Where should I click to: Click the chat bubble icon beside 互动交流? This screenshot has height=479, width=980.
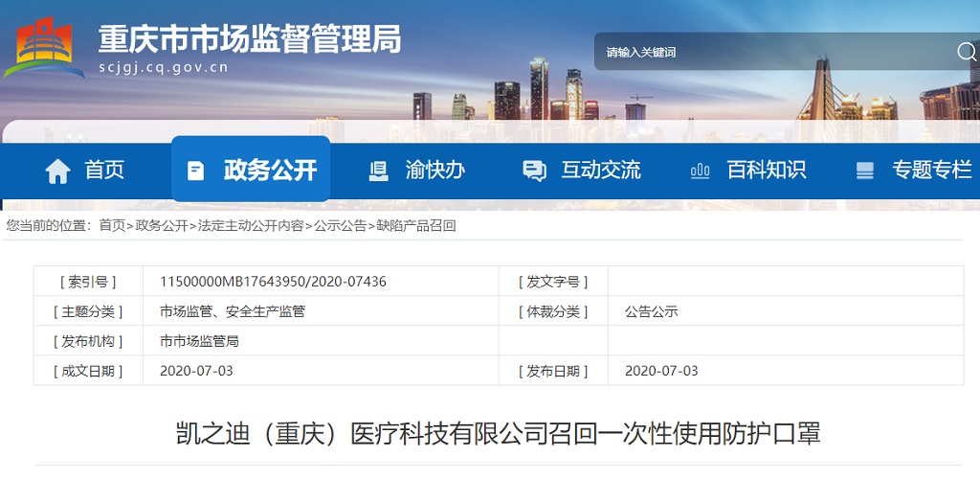[x=534, y=171]
